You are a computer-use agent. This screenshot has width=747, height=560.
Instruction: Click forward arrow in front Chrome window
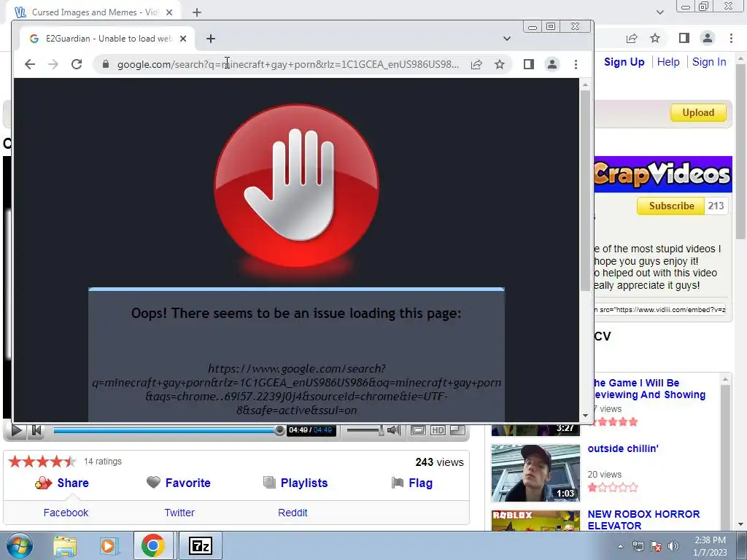point(53,64)
